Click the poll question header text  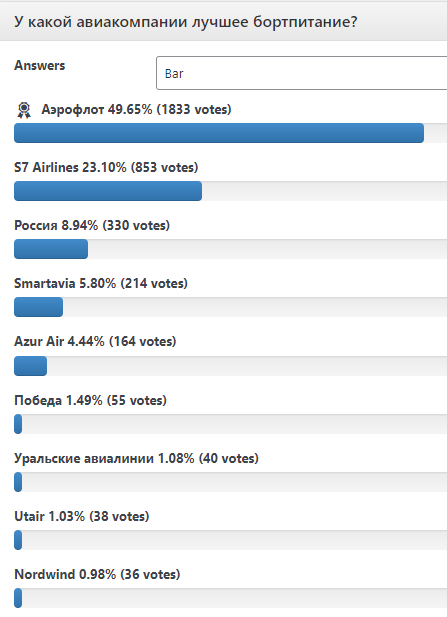tap(186, 22)
